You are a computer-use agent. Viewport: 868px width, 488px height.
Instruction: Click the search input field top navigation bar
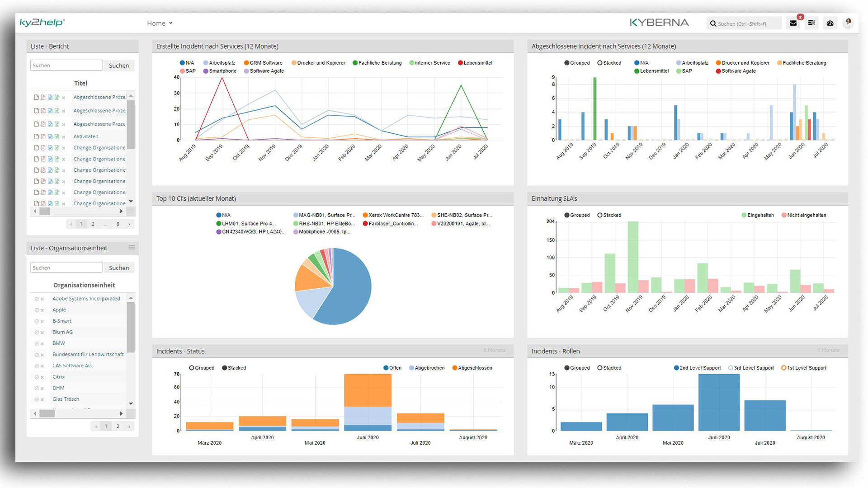(745, 23)
